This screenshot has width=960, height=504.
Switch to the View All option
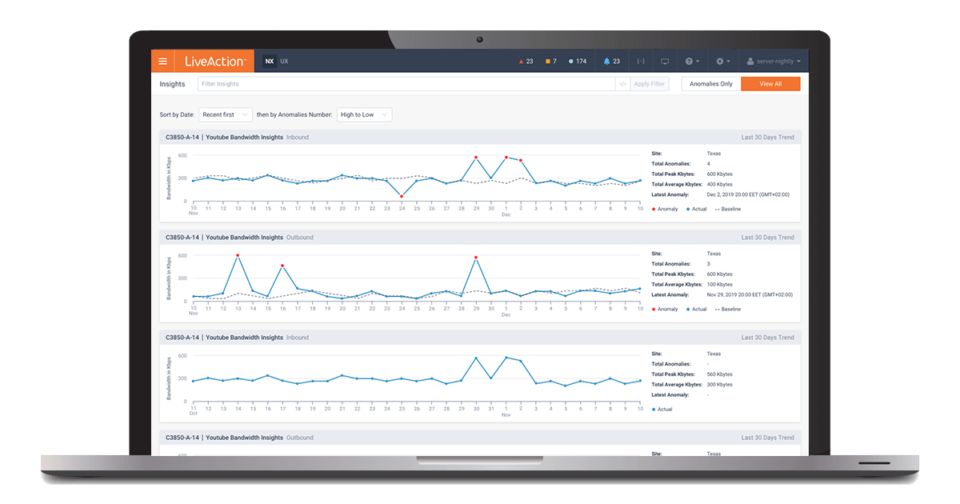[770, 84]
